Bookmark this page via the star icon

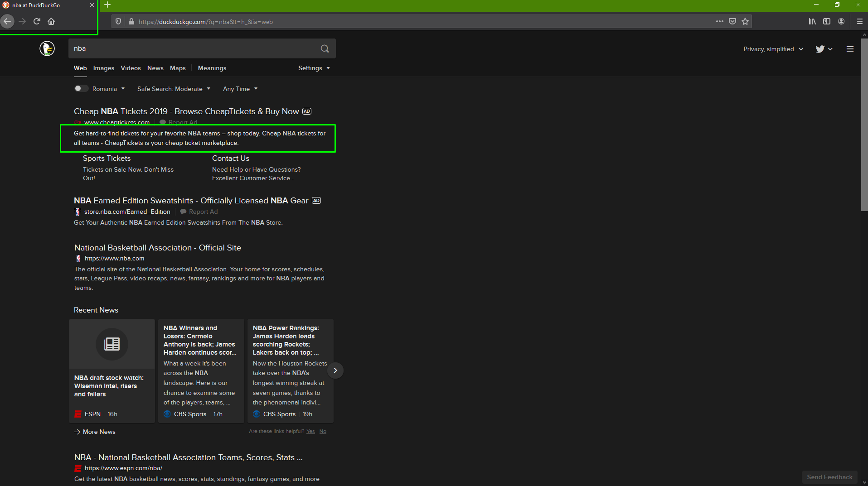click(745, 21)
